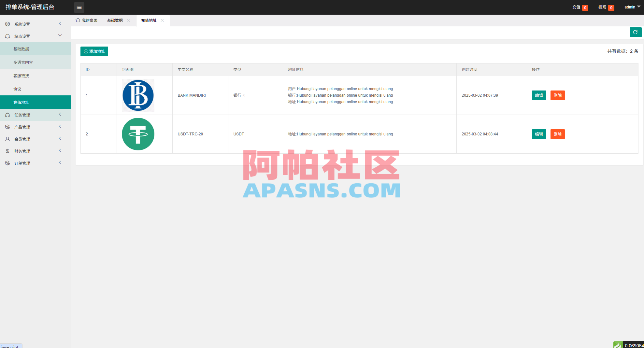
Task: Click the BANK MANDIRI cover image
Action: (138, 95)
